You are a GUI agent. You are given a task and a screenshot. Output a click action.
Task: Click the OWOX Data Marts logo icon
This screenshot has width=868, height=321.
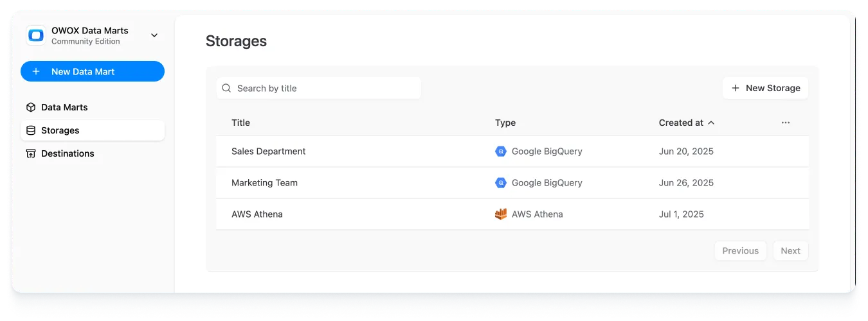click(x=36, y=35)
